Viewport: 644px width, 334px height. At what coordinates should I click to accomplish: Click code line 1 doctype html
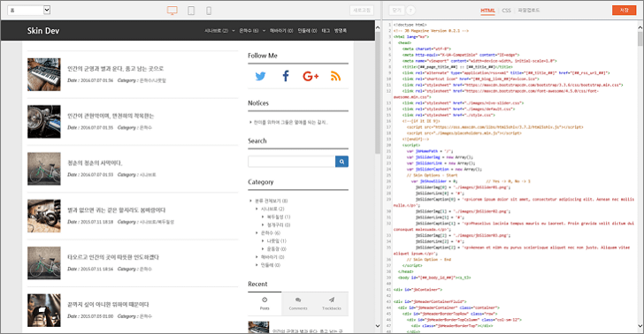click(410, 25)
